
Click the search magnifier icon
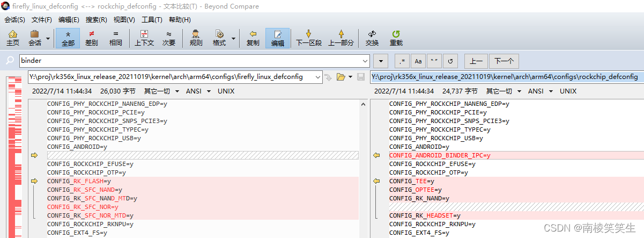point(10,61)
